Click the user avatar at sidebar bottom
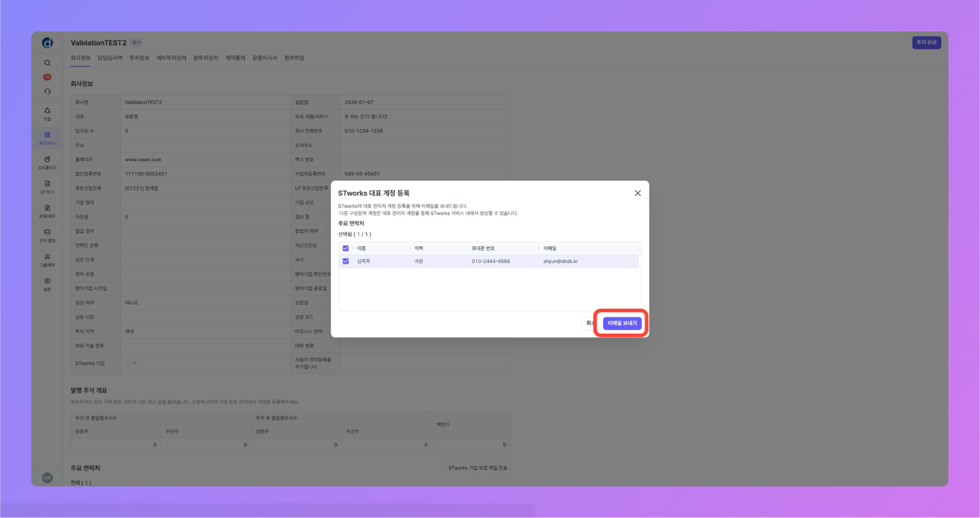Screen dimensions: 980x518 (x=47, y=478)
